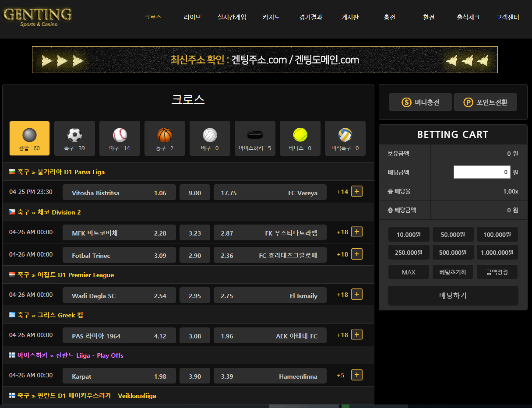Open the 출석체크 page
Image resolution: width=532 pixels, height=408 pixels.
pyautogui.click(x=468, y=18)
